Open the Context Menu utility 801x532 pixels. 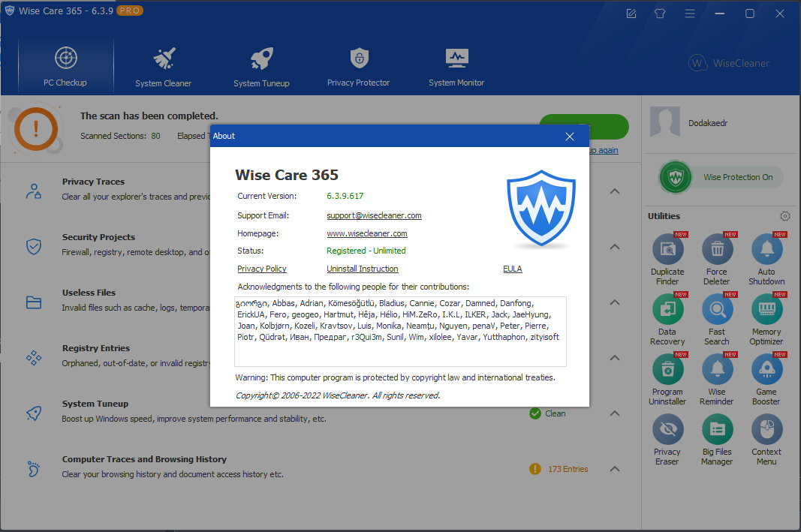tap(766, 440)
